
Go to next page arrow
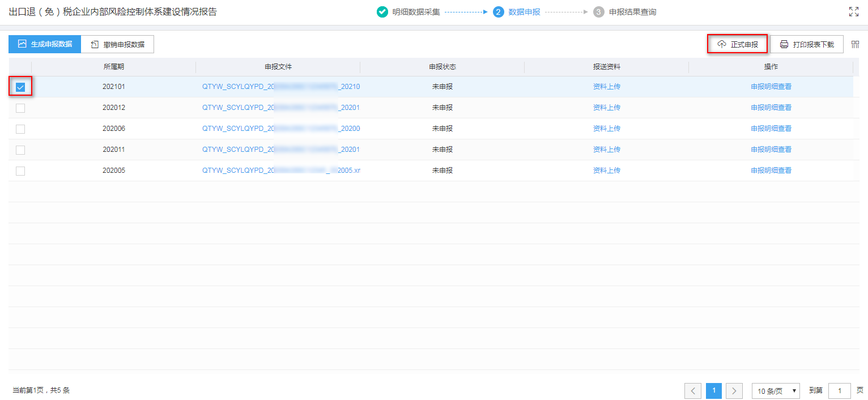(x=734, y=391)
